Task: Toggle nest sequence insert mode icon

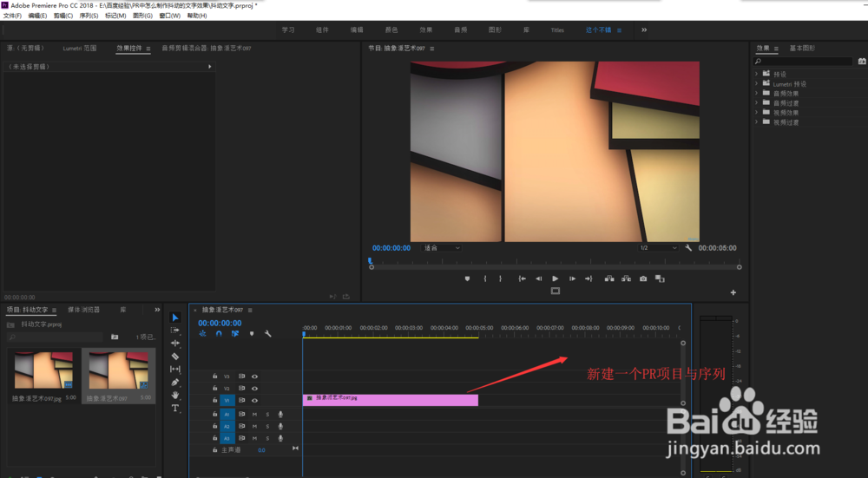Action: click(x=202, y=334)
